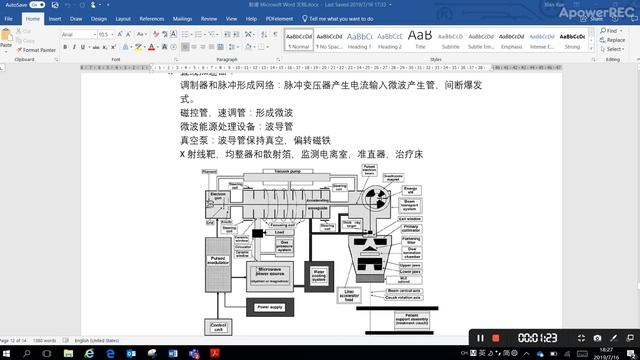The width and height of the screenshot is (640, 360).
Task: Open the Review tab
Action: 209,19
